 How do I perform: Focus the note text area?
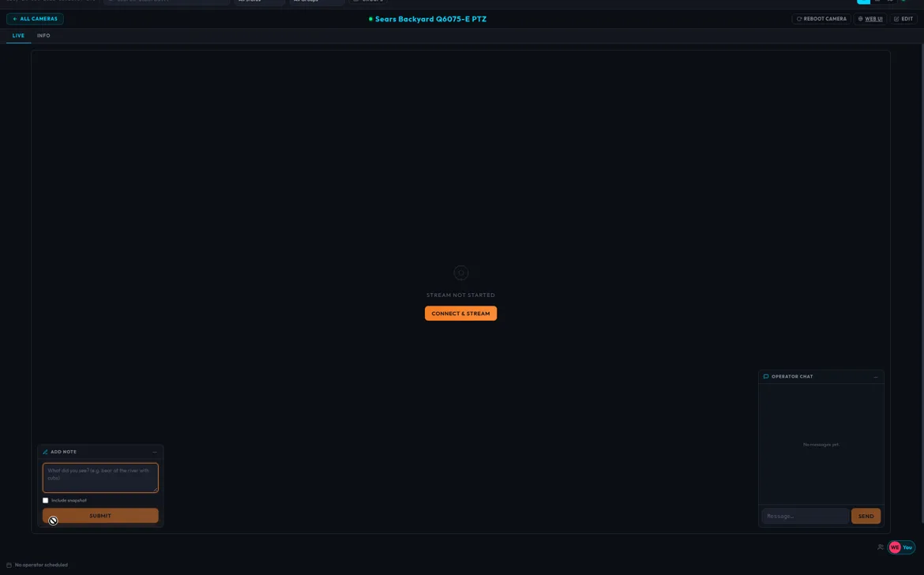(100, 478)
